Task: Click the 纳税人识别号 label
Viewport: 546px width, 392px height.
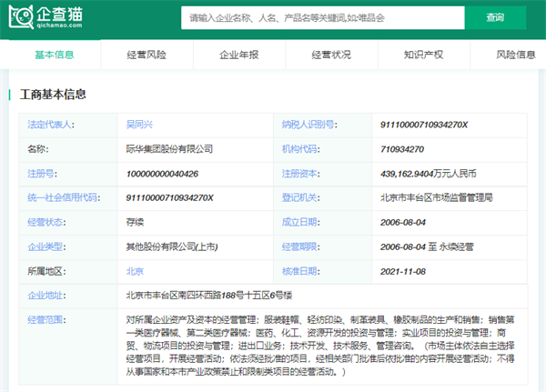Action: tap(309, 125)
